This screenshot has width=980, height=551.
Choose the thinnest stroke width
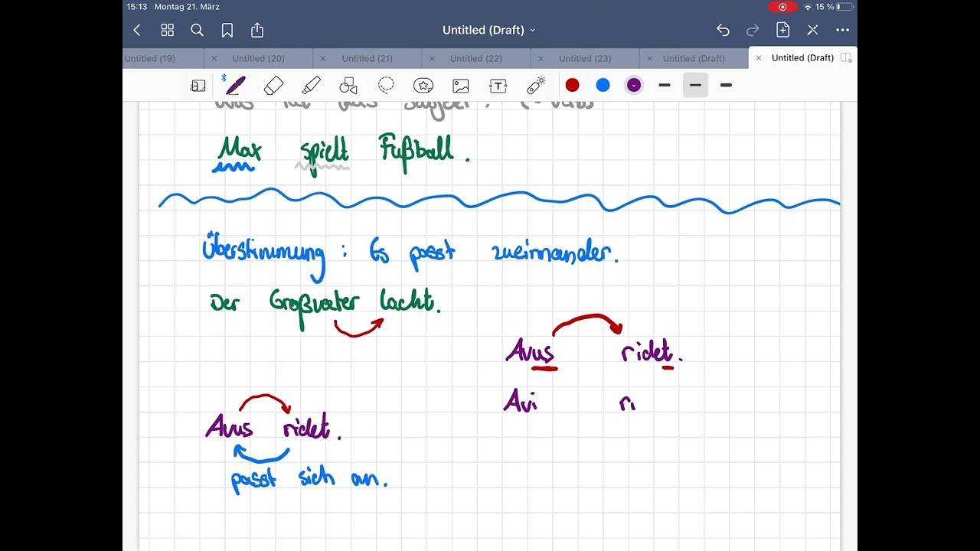tap(665, 85)
